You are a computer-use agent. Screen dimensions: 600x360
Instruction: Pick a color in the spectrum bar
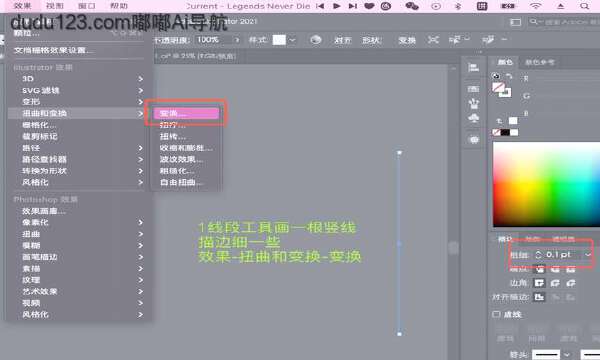tap(546, 184)
